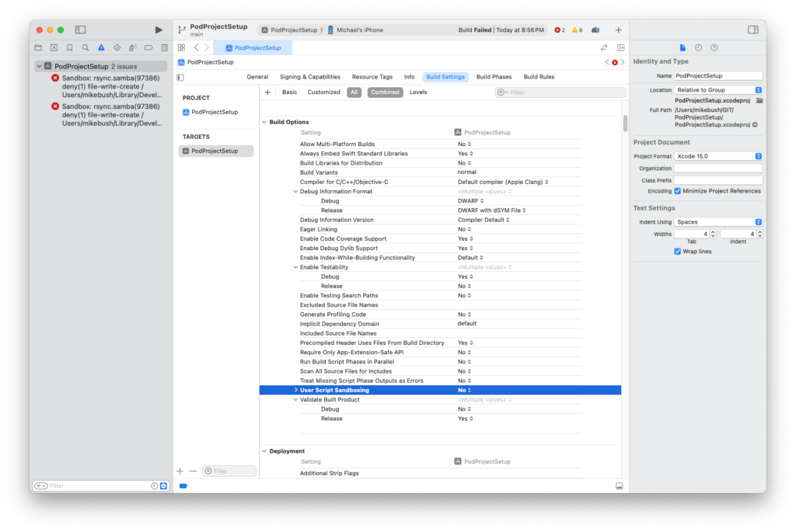Switch to the Build Phases tab

coord(494,77)
